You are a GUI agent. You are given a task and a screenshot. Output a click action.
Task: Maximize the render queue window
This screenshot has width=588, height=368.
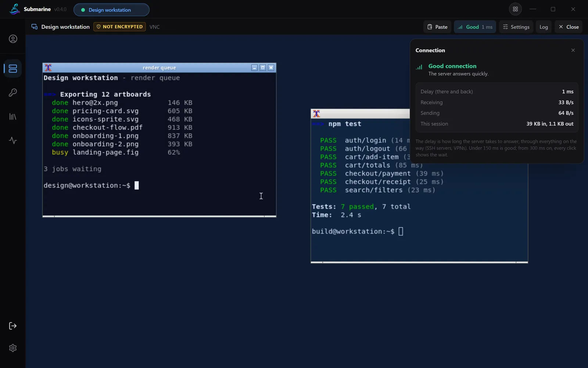coord(263,68)
